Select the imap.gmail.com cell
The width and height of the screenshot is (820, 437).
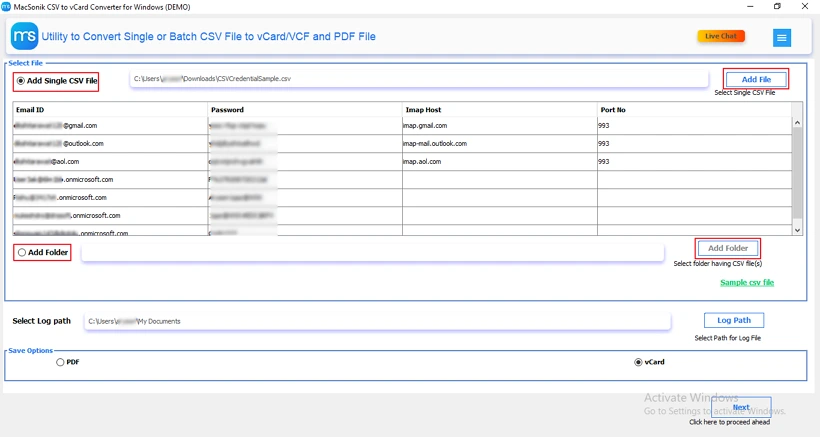coord(500,126)
